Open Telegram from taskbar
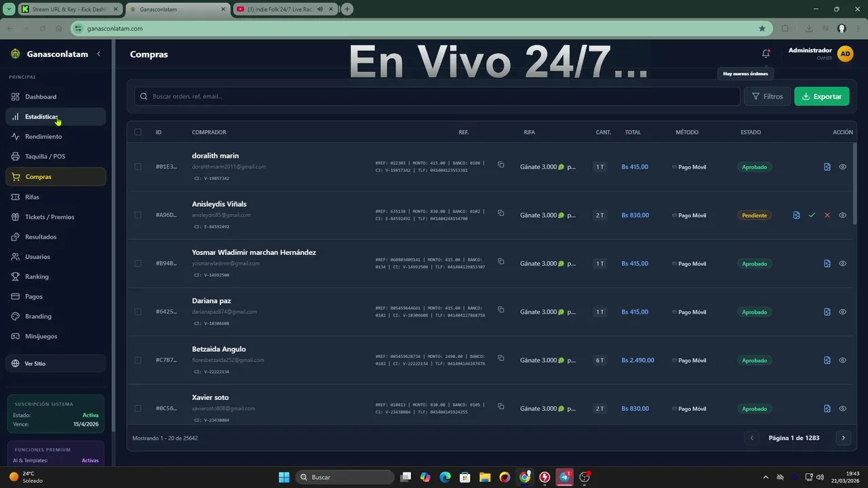The height and width of the screenshot is (488, 868). (565, 477)
